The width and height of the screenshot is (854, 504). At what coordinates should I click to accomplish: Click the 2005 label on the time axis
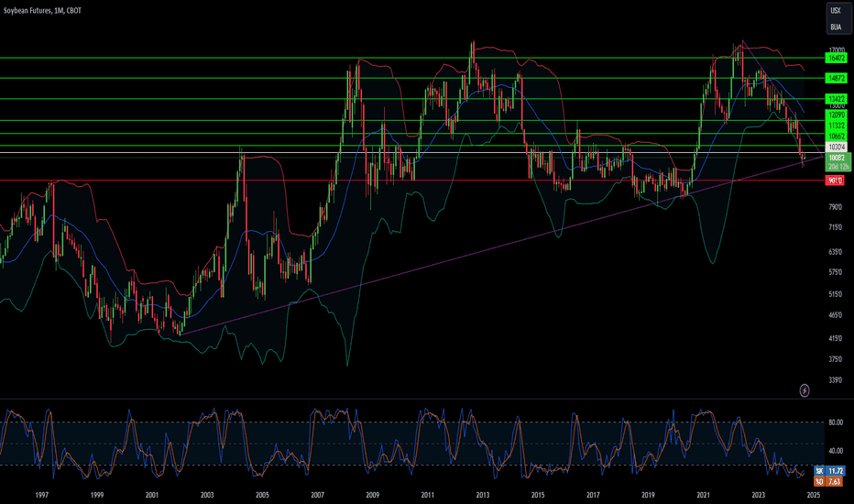click(262, 495)
